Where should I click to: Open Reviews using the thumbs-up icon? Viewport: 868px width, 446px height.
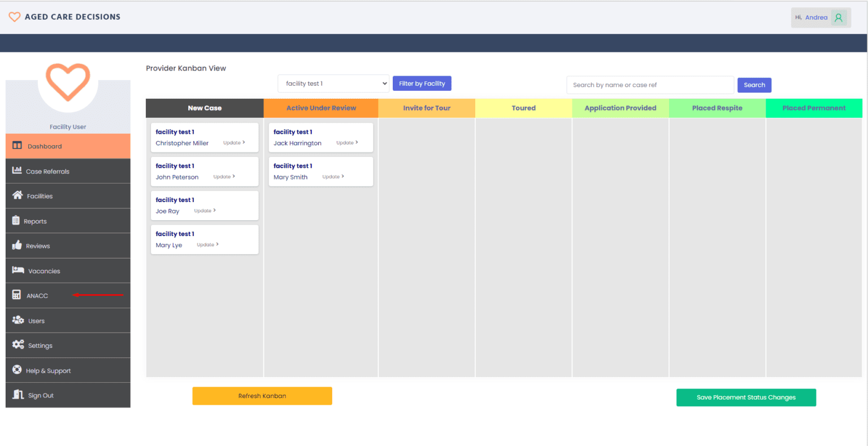coord(18,245)
